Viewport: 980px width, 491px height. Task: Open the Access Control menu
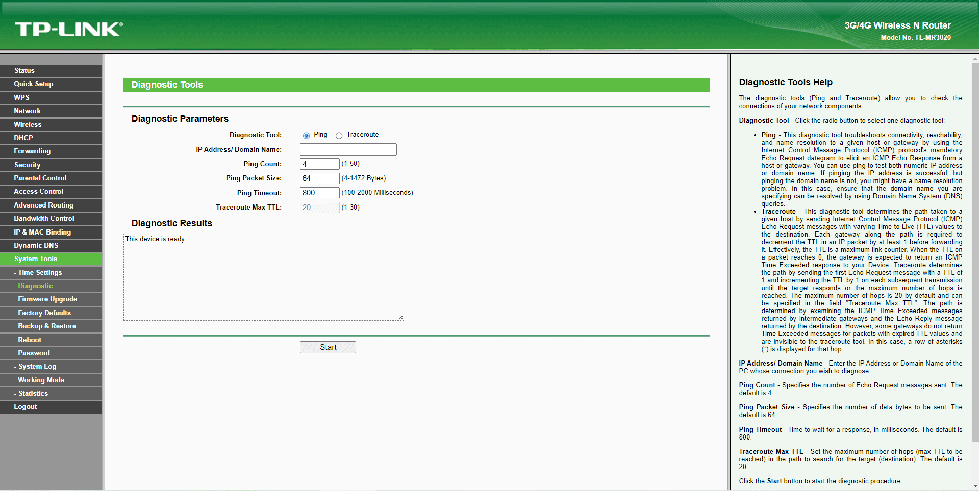(x=51, y=192)
